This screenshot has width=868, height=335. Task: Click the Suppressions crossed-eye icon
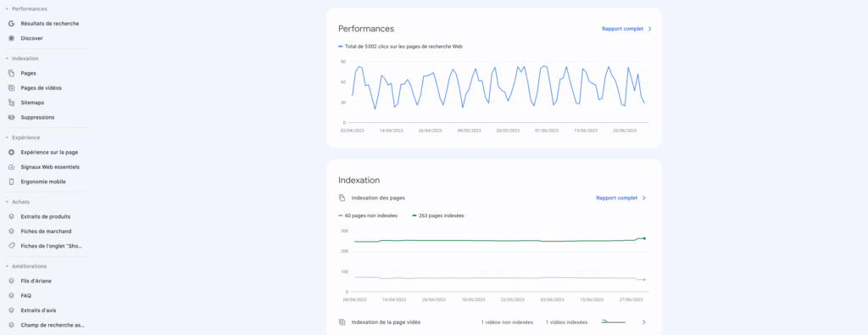click(11, 117)
